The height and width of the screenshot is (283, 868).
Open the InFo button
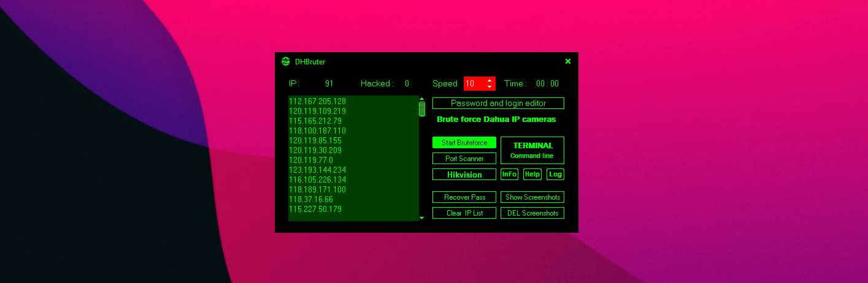[509, 175]
